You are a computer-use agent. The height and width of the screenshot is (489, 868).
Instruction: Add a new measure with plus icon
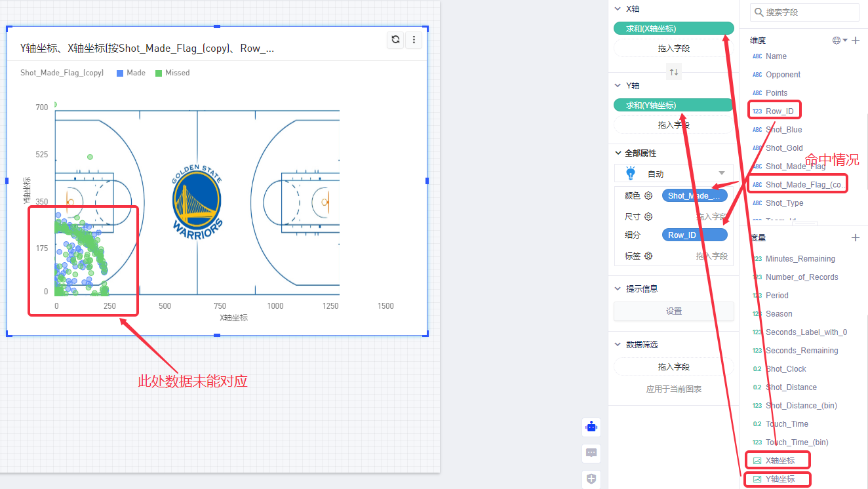855,238
